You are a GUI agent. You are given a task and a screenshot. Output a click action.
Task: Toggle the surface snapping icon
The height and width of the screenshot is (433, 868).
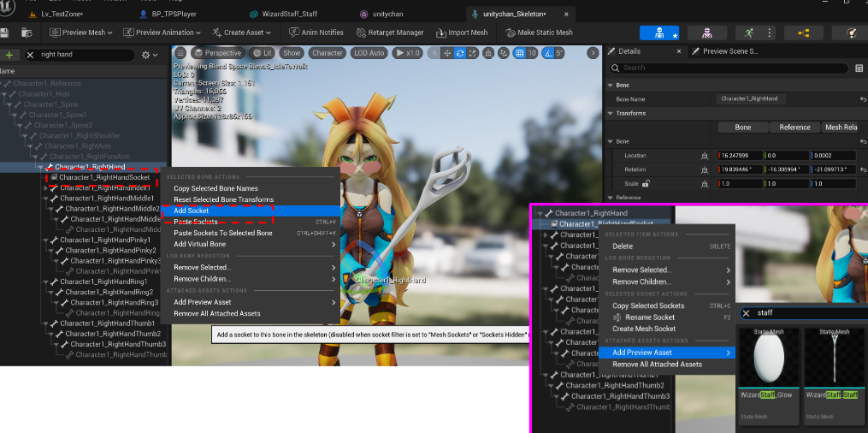(x=503, y=53)
